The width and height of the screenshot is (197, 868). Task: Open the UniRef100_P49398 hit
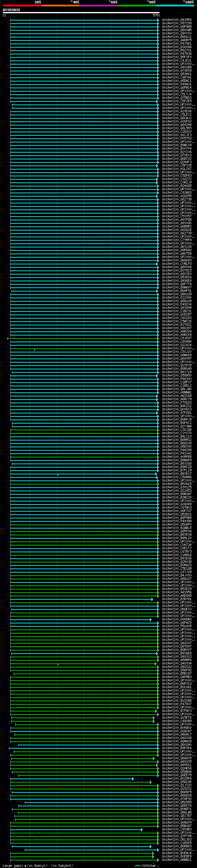point(176,521)
